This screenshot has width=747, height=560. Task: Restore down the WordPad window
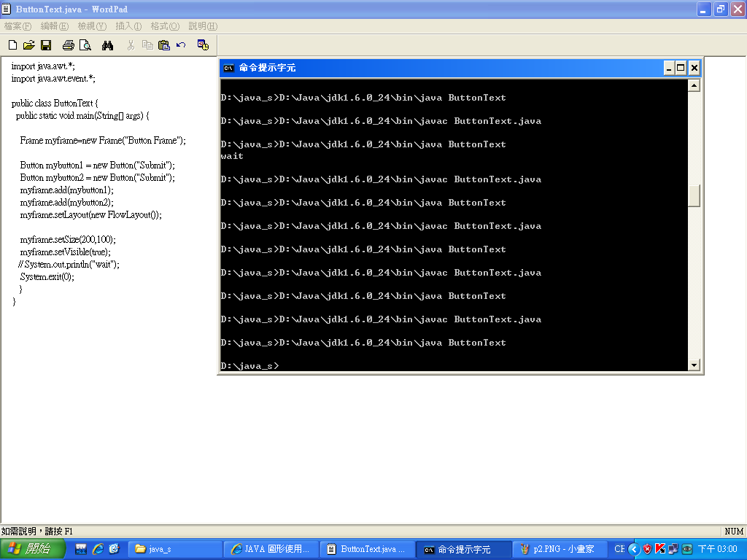[x=721, y=9]
